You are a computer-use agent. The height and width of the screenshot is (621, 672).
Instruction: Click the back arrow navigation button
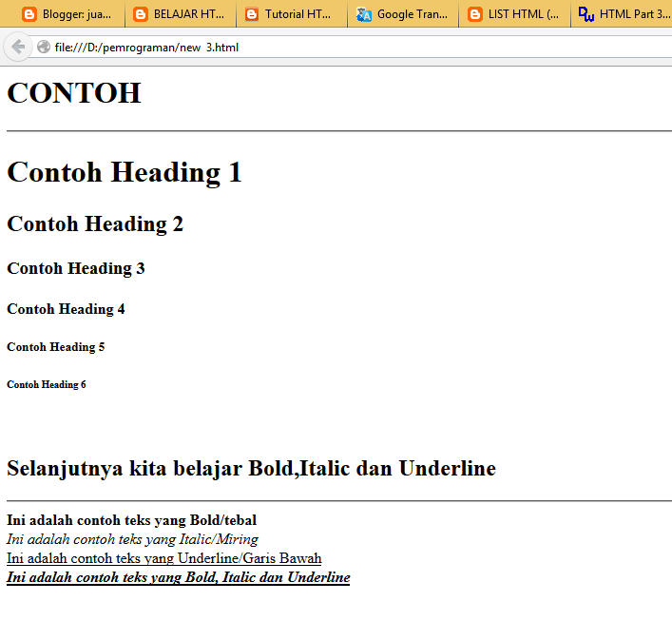(17, 47)
